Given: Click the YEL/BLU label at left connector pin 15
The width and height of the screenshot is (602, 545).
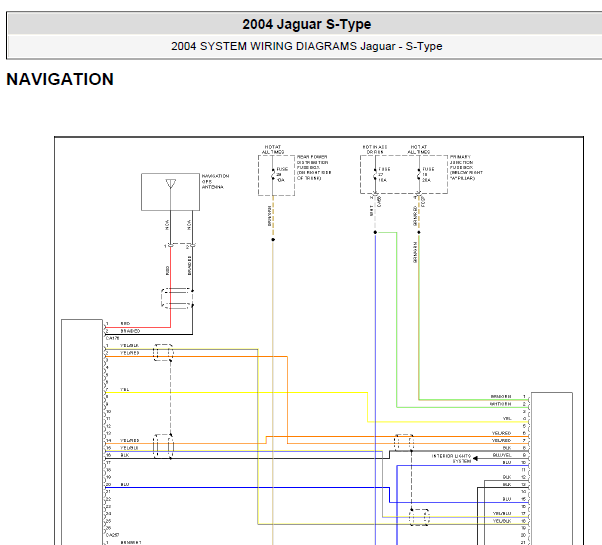Looking at the screenshot, I should click(x=129, y=448).
